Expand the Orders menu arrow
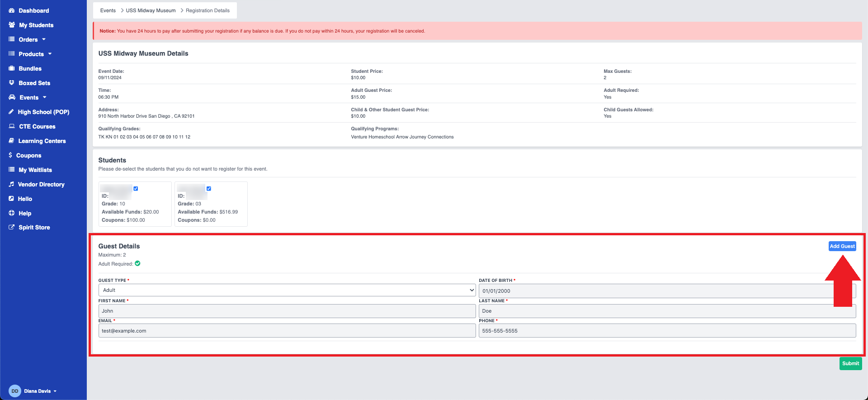Screen dimensions: 868x400 pyautogui.click(x=44, y=39)
